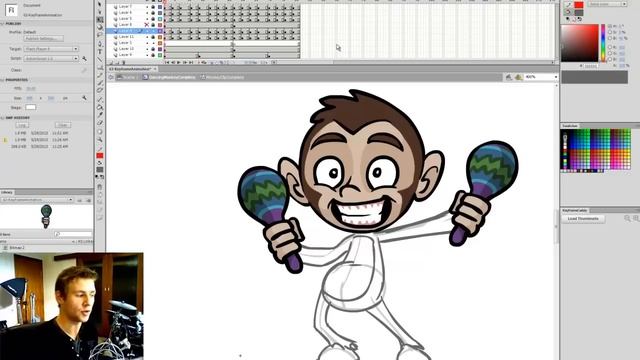The image size is (640, 360).
Task: Toggle lock on Layer 7
Action: click(x=153, y=7)
